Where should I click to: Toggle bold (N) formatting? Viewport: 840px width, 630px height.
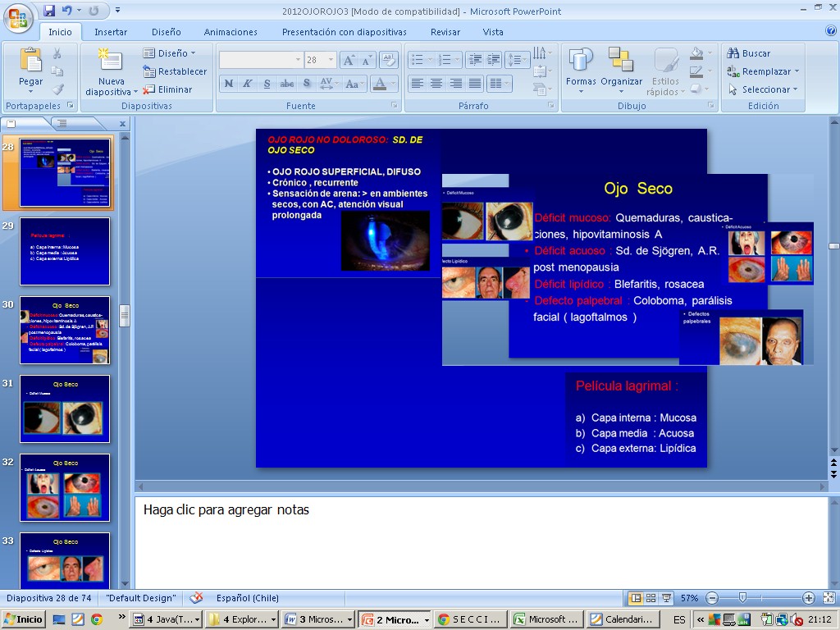229,84
